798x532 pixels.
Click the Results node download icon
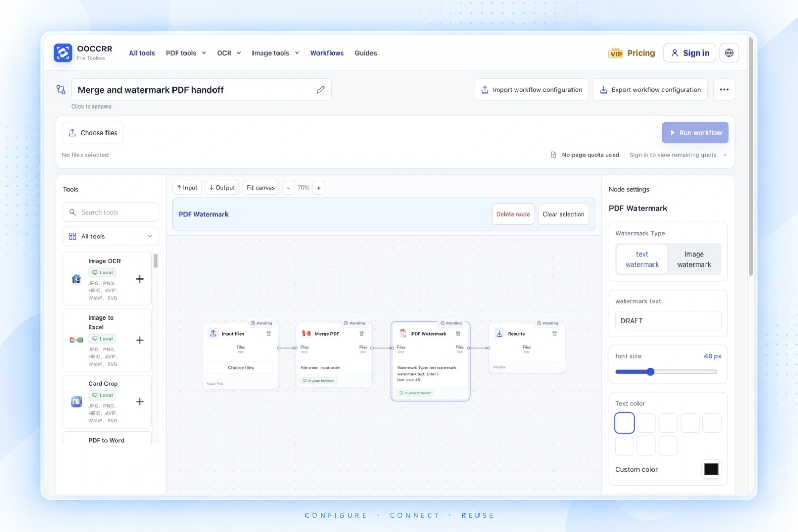pos(499,334)
